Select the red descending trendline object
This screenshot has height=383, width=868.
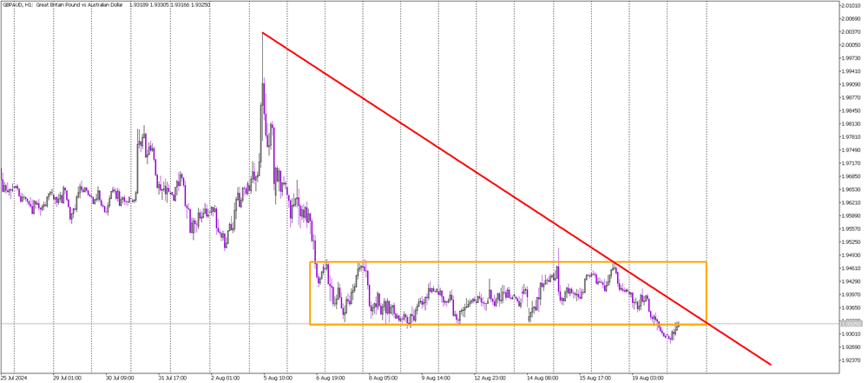(x=516, y=198)
